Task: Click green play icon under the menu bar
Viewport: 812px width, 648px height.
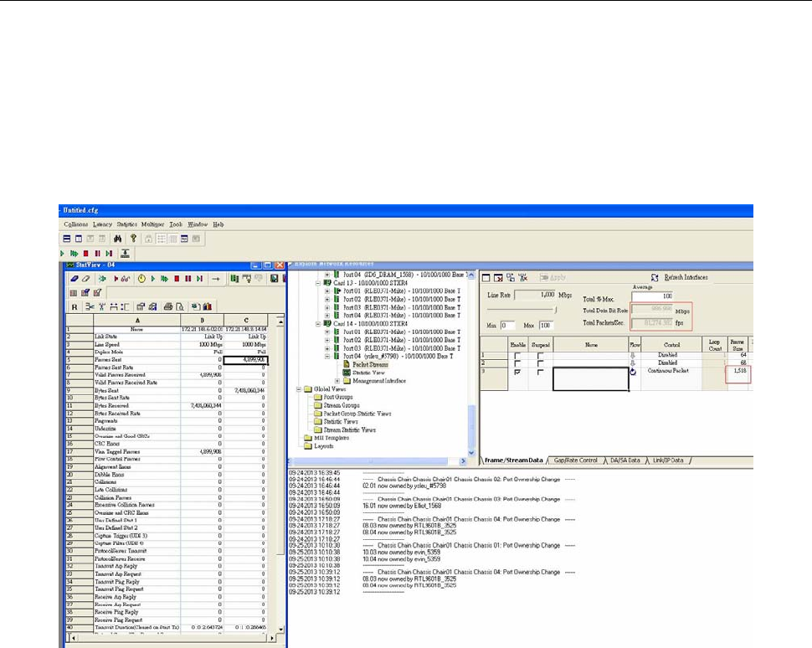Action: pos(64,252)
